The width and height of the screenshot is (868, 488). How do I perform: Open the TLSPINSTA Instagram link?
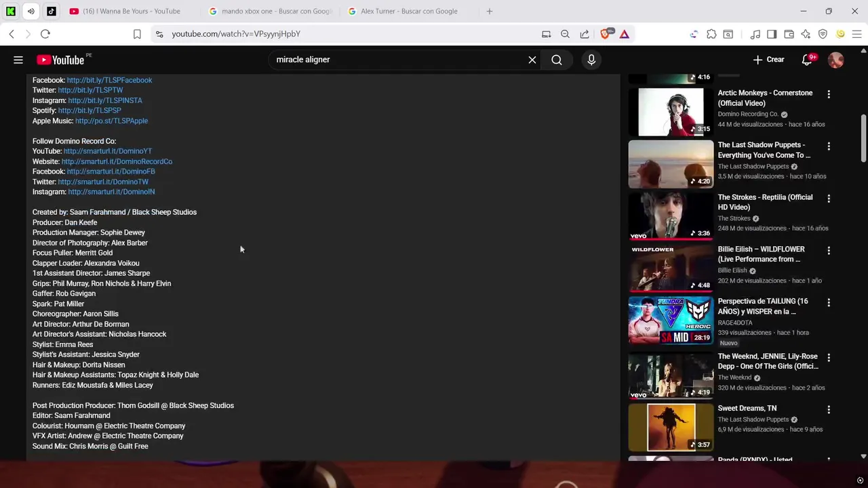tap(105, 100)
